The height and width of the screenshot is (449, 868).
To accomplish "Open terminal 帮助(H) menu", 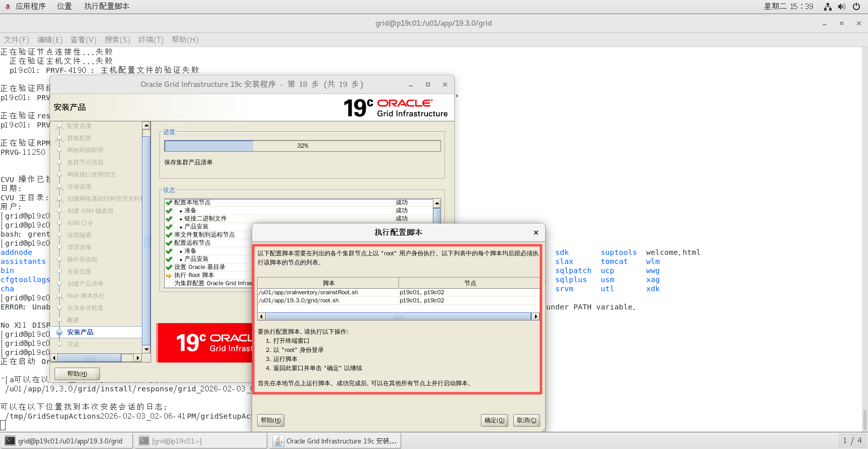I will 185,39.
